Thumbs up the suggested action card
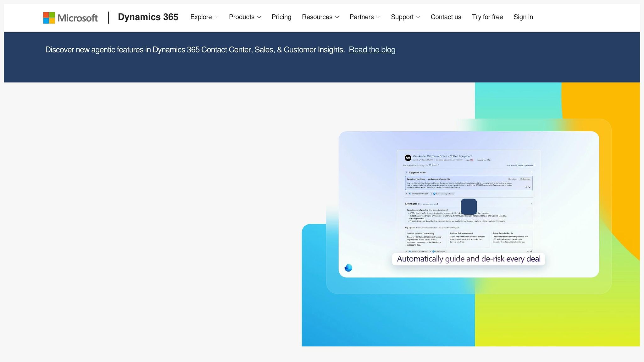Screen dimensions: 644x362 [526, 187]
